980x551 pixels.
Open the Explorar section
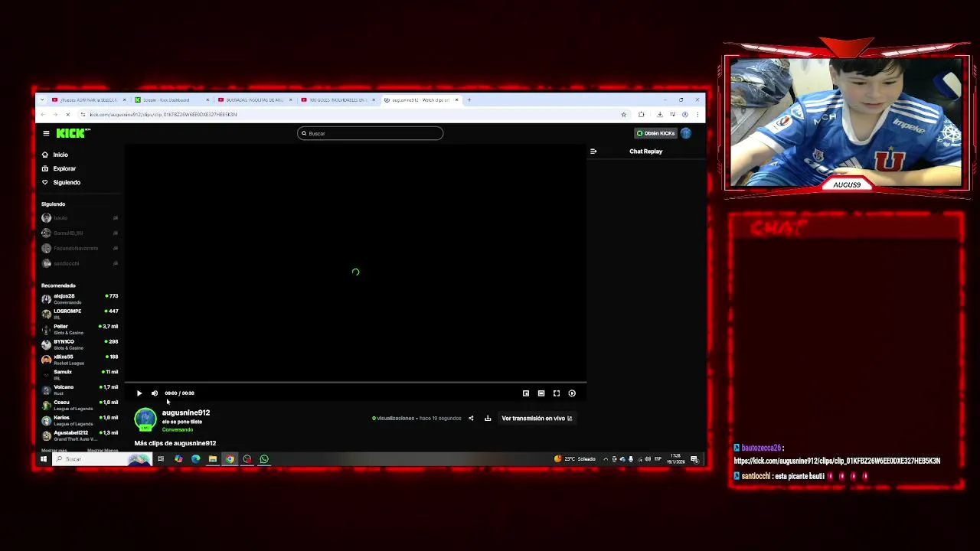59,168
